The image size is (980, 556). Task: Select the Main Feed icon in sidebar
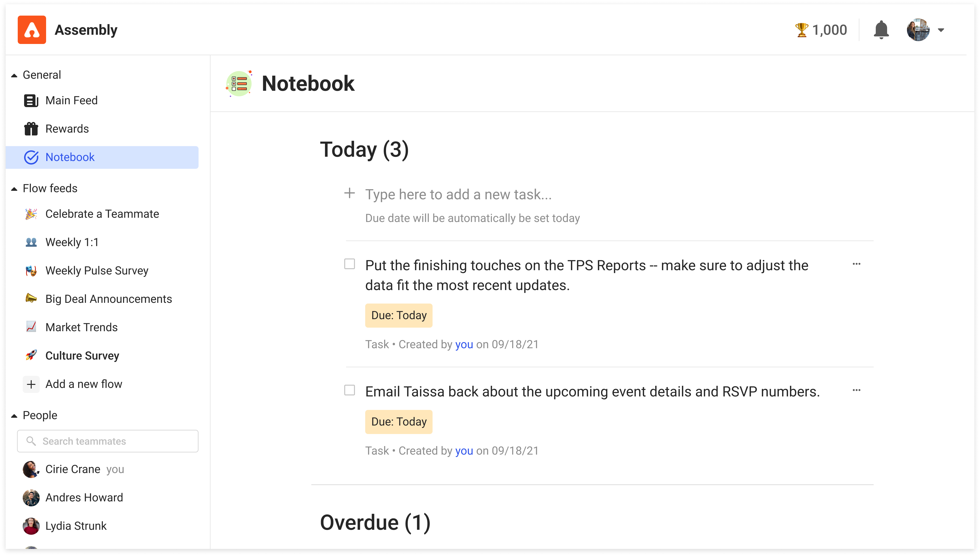tap(31, 100)
